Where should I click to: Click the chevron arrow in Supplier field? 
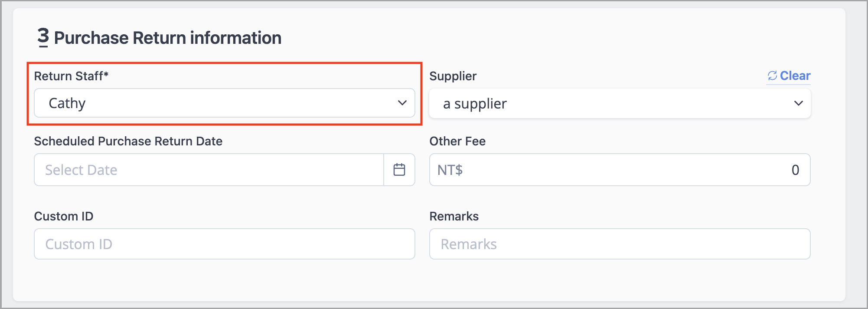click(x=798, y=103)
